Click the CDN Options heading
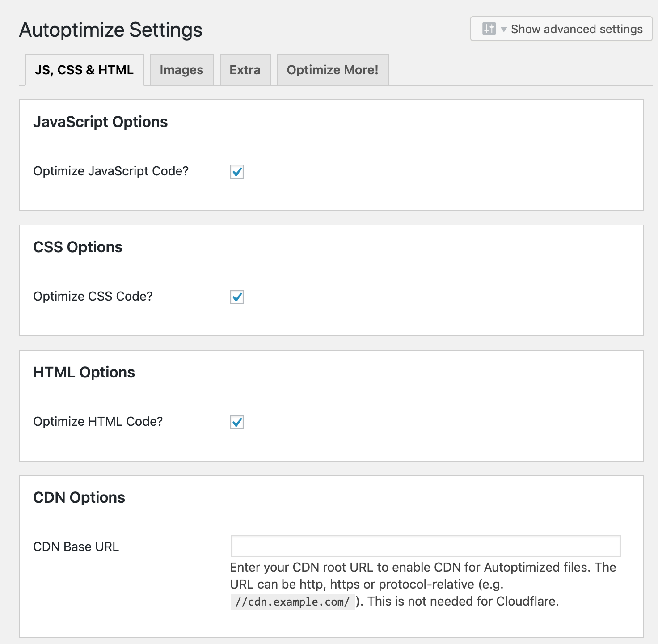The image size is (658, 644). point(80,497)
